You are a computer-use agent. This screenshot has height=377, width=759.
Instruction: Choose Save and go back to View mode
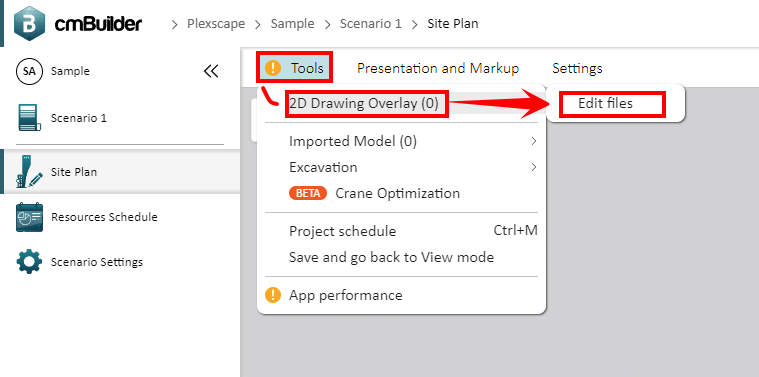tap(391, 257)
